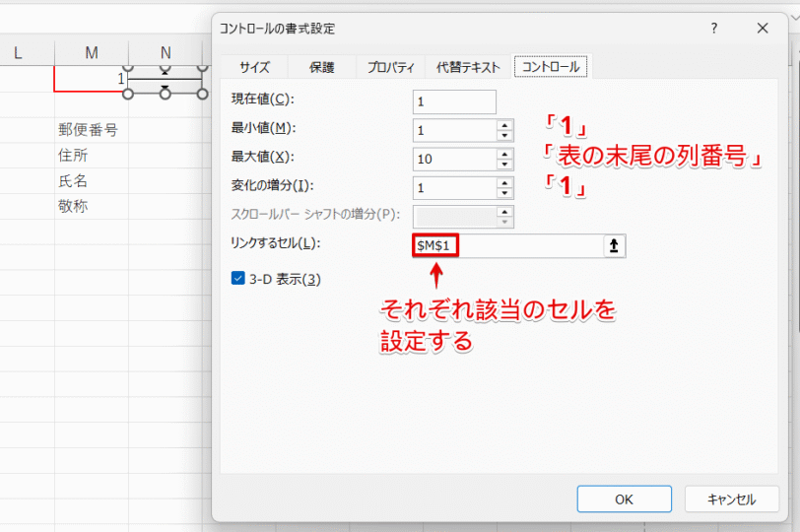Click the bottom-left handle of the spin button

[127, 94]
